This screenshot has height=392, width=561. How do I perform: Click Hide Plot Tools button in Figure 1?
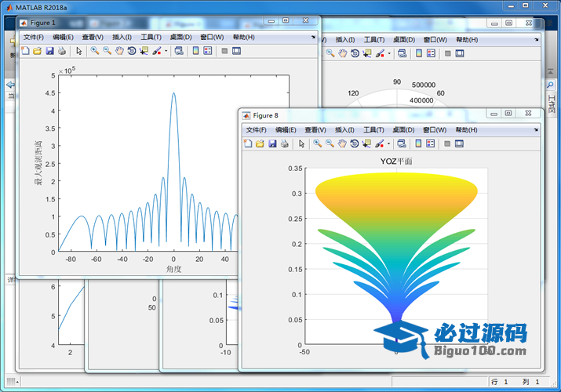point(224,51)
